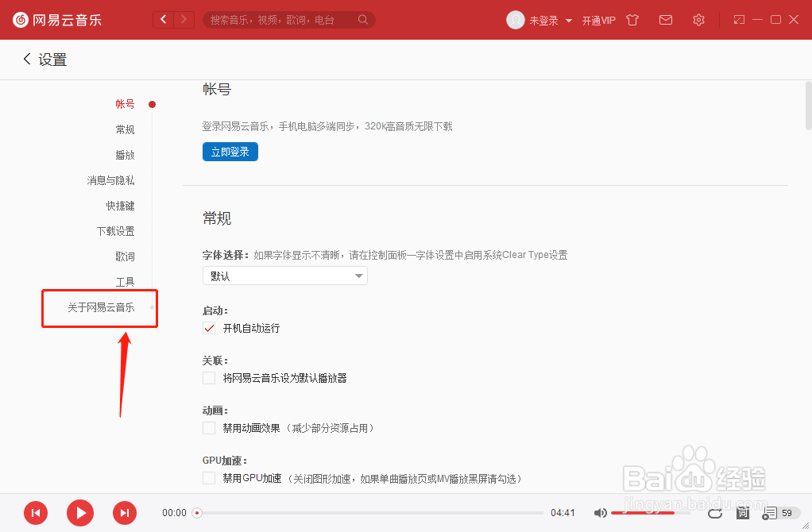This screenshot has width=812, height=532.
Task: Check 禁用GPU加速 option
Action: tap(209, 478)
